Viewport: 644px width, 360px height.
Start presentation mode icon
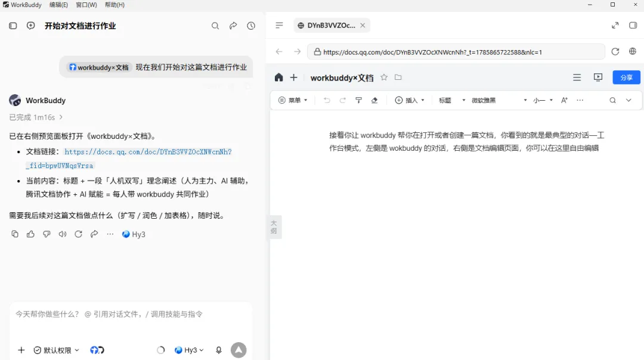pyautogui.click(x=598, y=77)
